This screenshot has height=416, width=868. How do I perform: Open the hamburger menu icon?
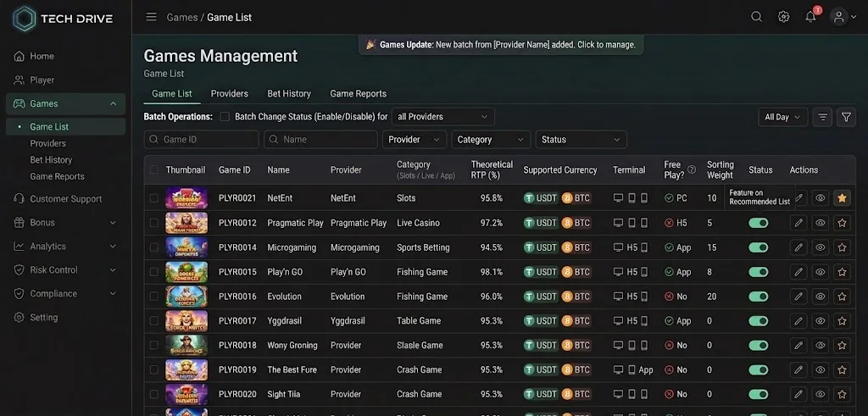point(151,17)
